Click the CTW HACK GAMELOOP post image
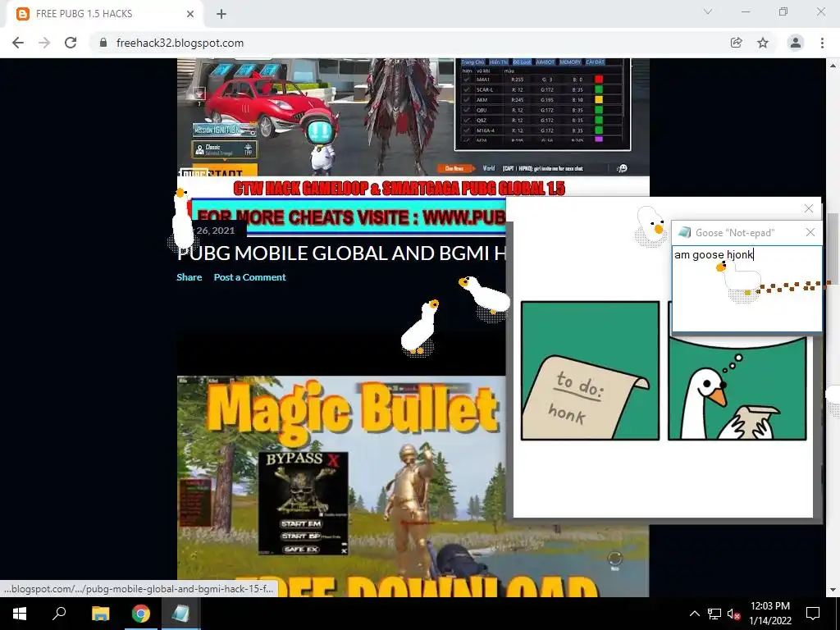 (413, 117)
